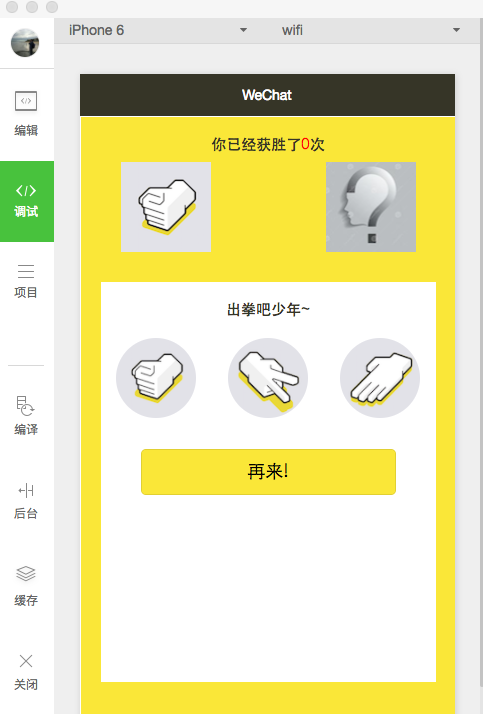This screenshot has height=714, width=483.
Task: Open the 编辑 (Edit) sidebar panel
Action: click(26, 114)
